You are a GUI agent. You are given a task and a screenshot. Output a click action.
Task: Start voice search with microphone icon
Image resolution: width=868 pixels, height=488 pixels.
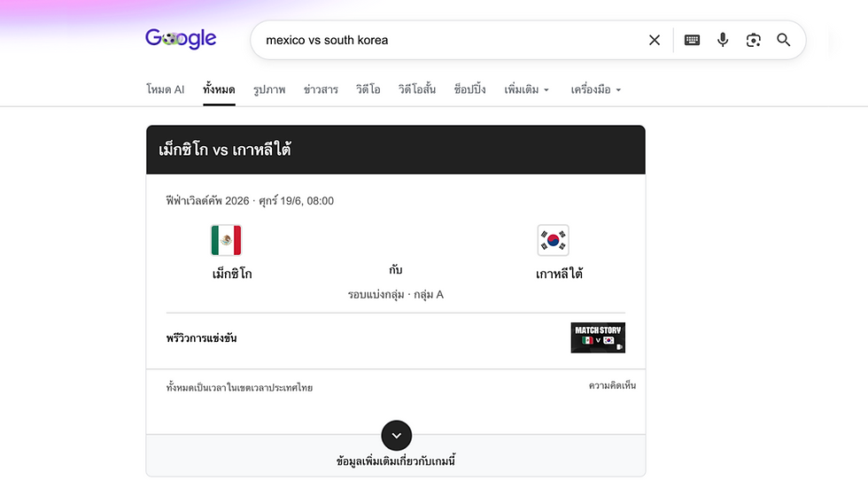pyautogui.click(x=723, y=40)
